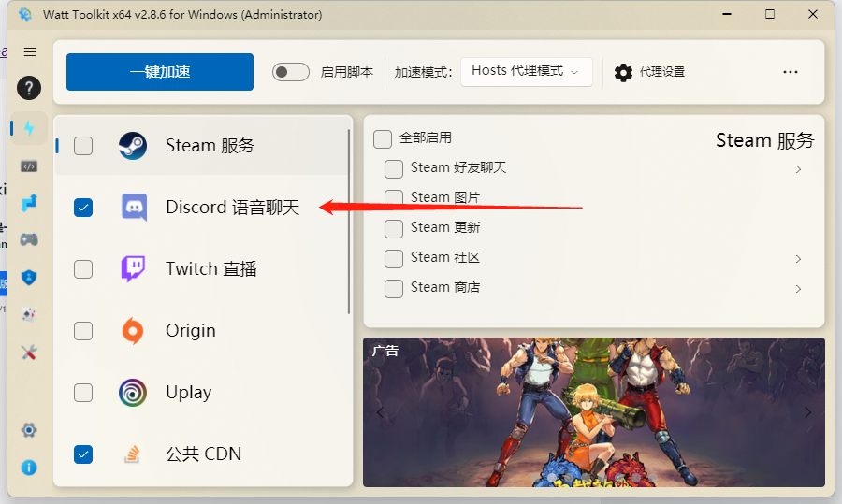The height and width of the screenshot is (504, 842).
Task: Click the Discord logo icon
Action: pyautogui.click(x=134, y=208)
